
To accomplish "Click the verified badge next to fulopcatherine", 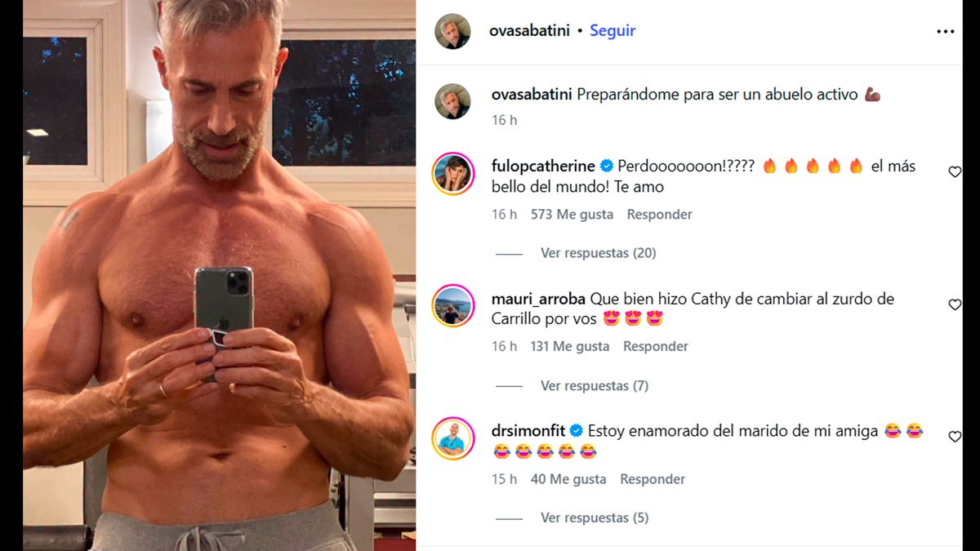I will point(607,167).
